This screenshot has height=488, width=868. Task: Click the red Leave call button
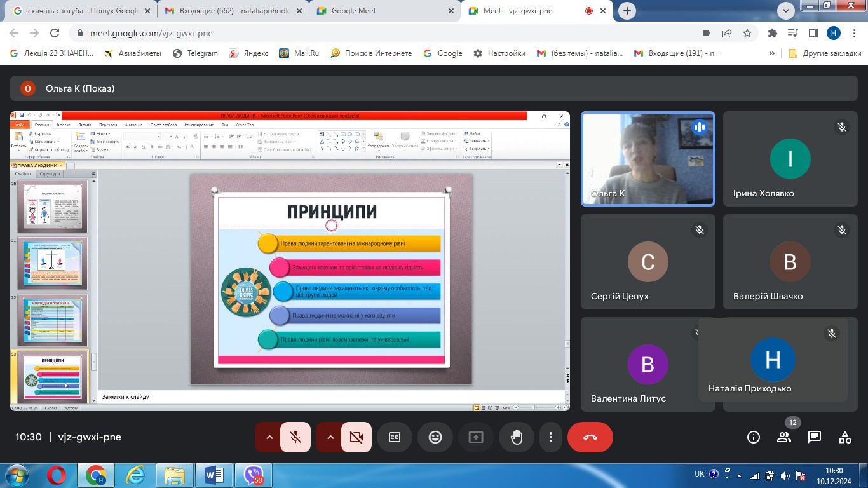[x=590, y=437]
